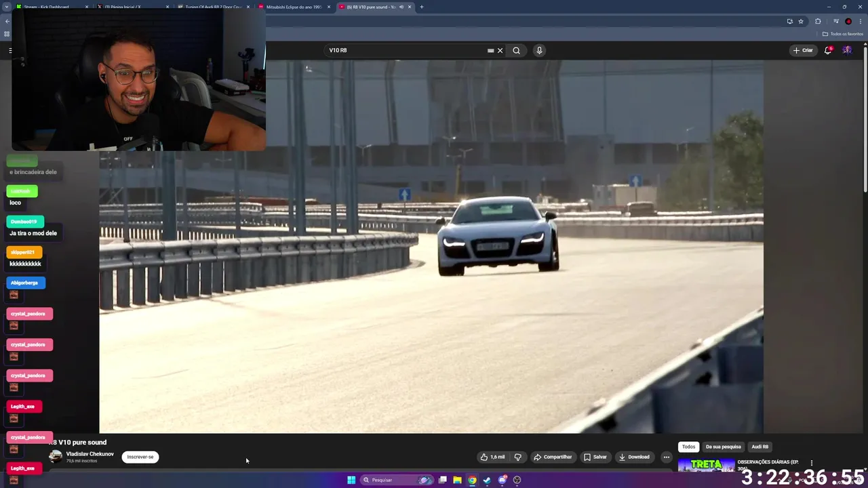Click 'Abigorberga' username in chat overlay
868x488 pixels.
pos(25,283)
